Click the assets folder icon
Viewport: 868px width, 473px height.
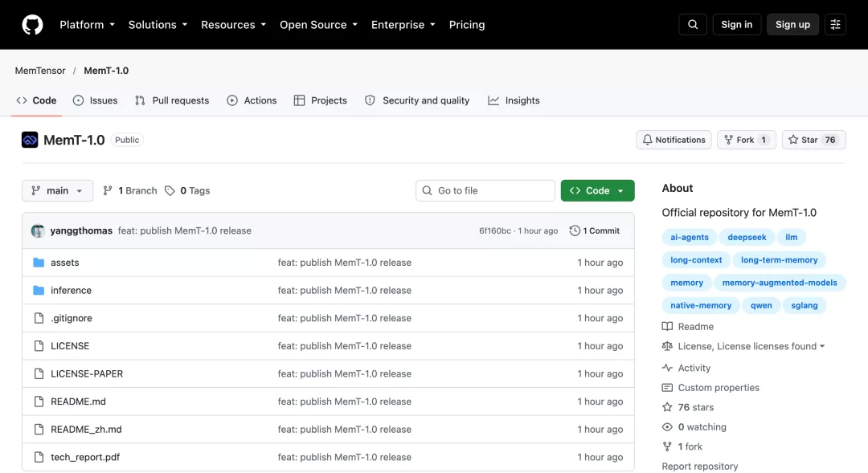39,263
